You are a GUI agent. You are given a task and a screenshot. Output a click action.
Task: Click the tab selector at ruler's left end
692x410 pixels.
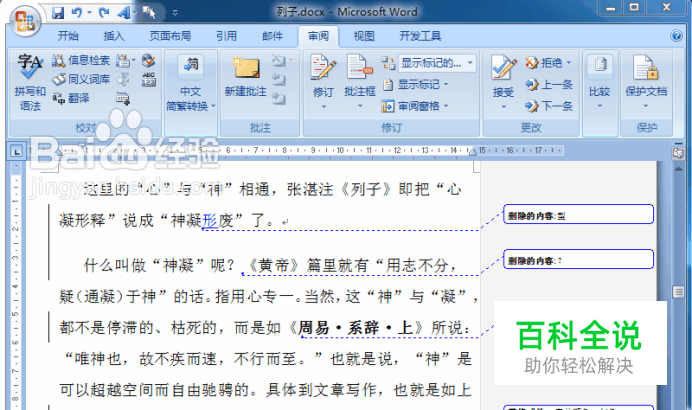click(x=17, y=152)
